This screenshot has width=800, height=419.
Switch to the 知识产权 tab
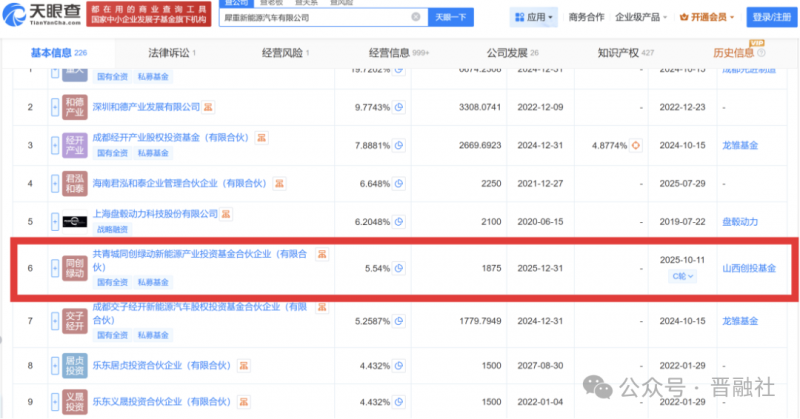coord(626,53)
